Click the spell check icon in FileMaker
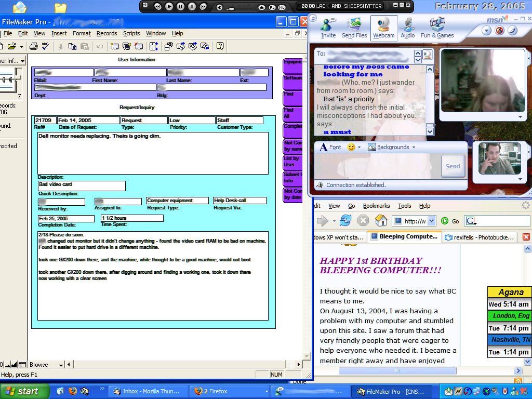Viewport: 532px width, 399px height. 45,46
